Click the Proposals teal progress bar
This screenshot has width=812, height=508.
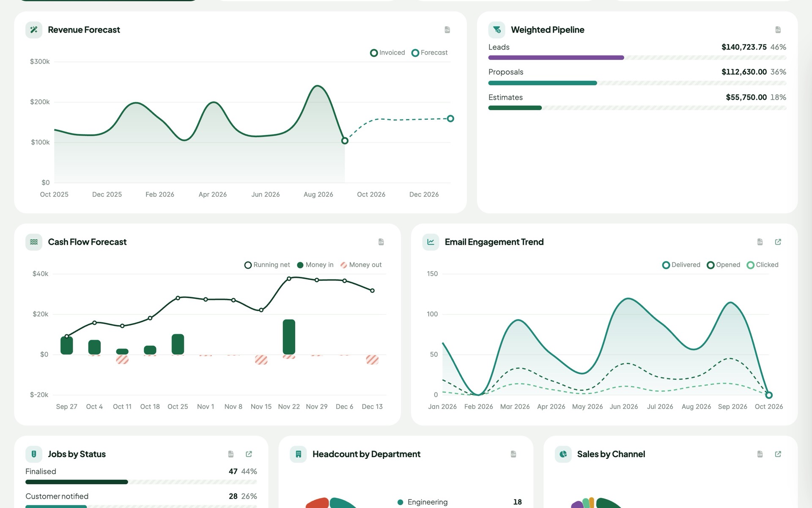coord(543,83)
